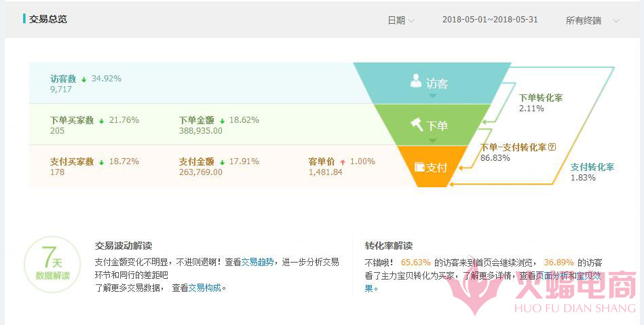Click the visitor person icon in funnel
Image resolution: width=644 pixels, height=325 pixels.
tap(416, 81)
